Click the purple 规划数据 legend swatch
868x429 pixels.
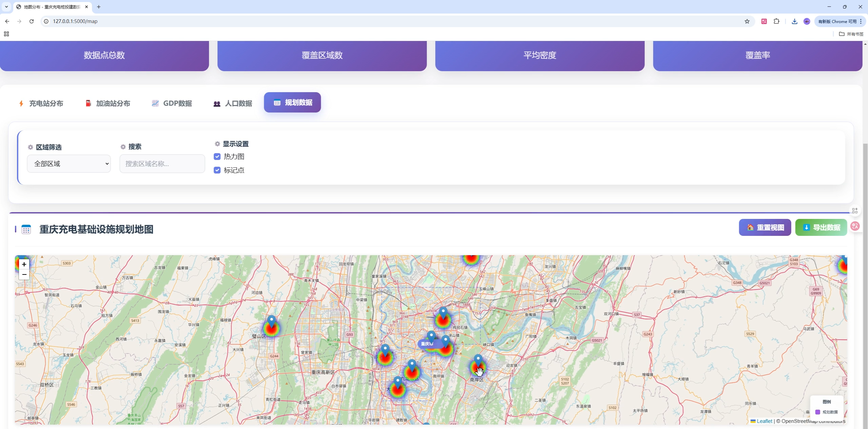817,412
